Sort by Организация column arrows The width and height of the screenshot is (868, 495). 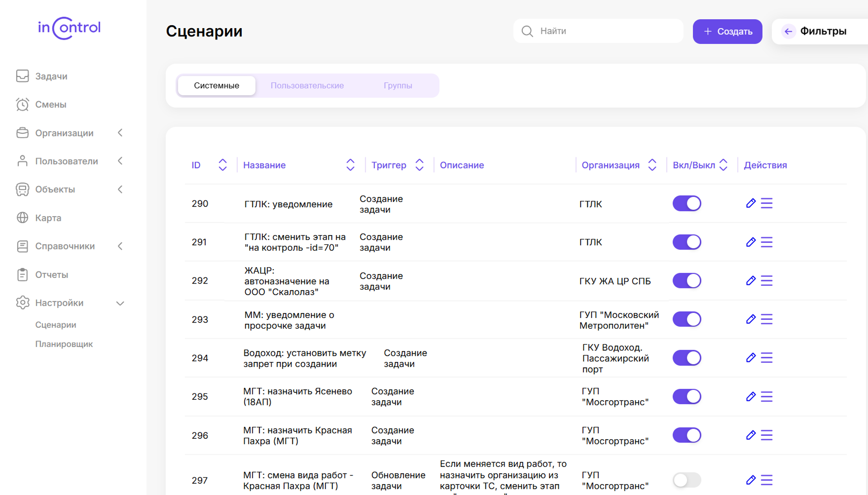click(652, 165)
